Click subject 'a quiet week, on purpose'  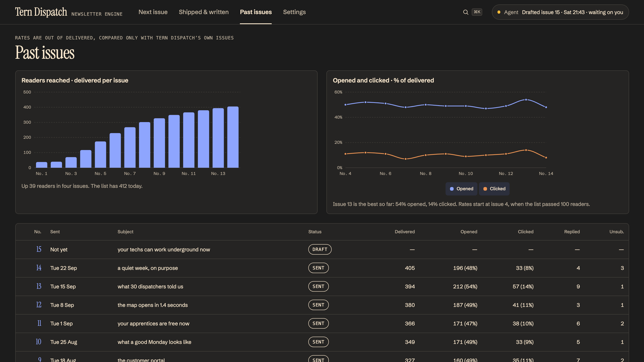coord(148,268)
